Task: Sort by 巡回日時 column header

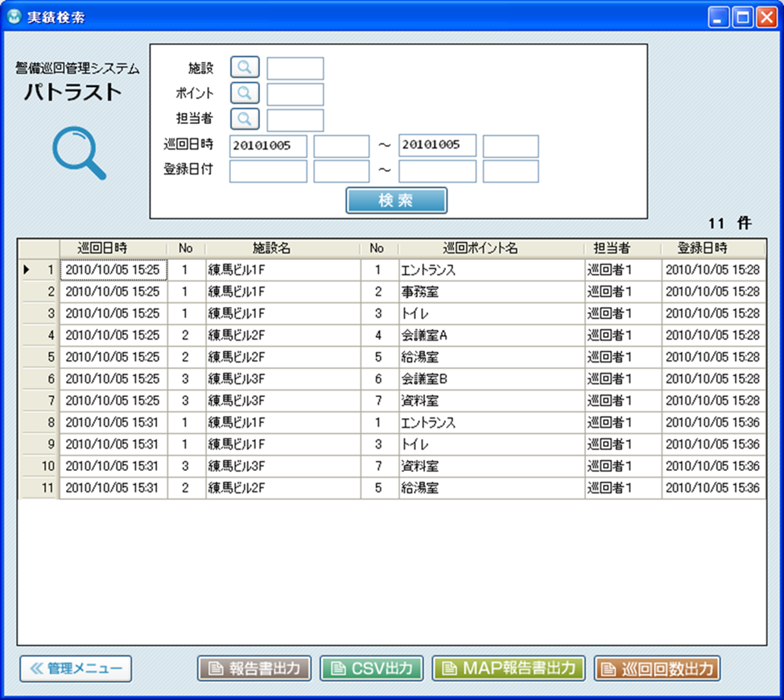Action: point(103,248)
